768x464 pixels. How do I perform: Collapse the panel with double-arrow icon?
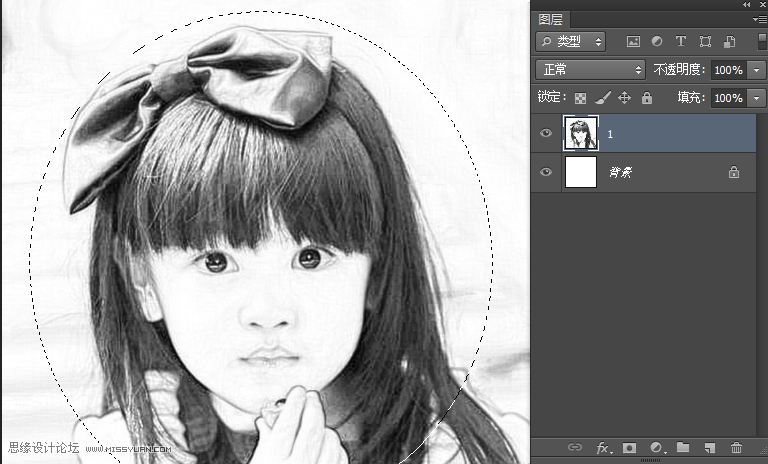tap(746, 4)
